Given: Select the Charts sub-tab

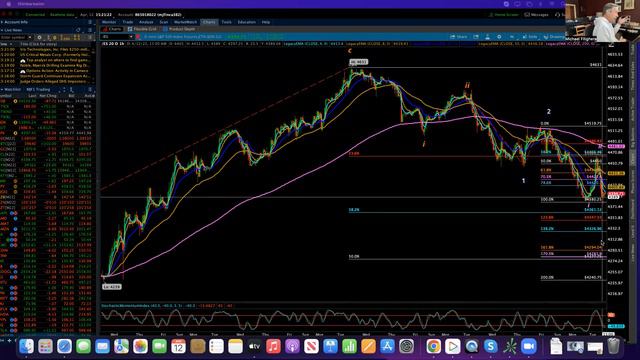Looking at the screenshot, I should point(113,29).
